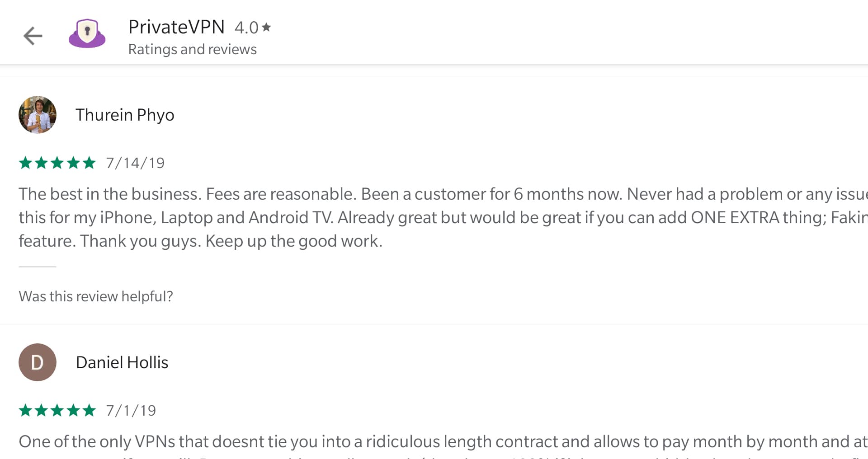Click the PrivateVPN purple shield app icon
Viewport: 868px width, 459px height.
click(x=87, y=33)
